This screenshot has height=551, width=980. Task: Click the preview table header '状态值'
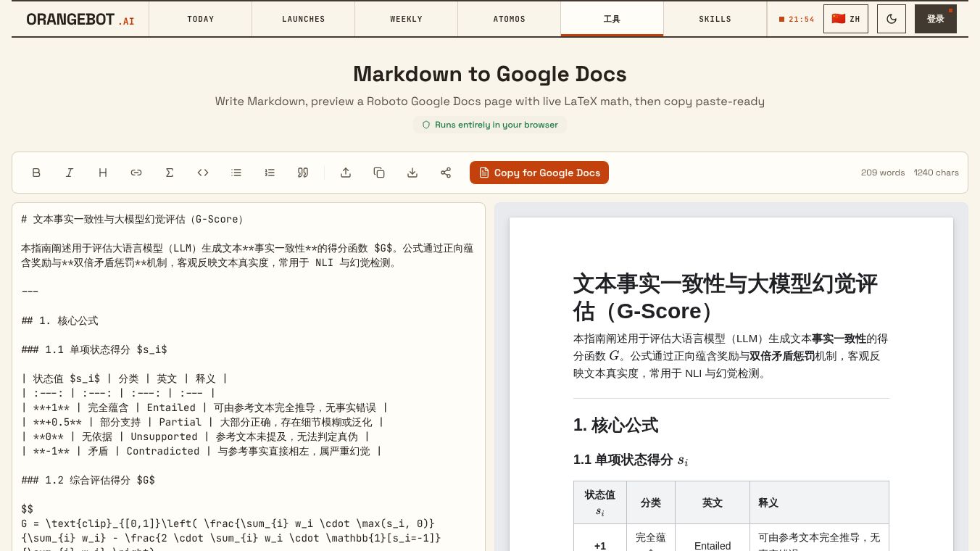600,502
